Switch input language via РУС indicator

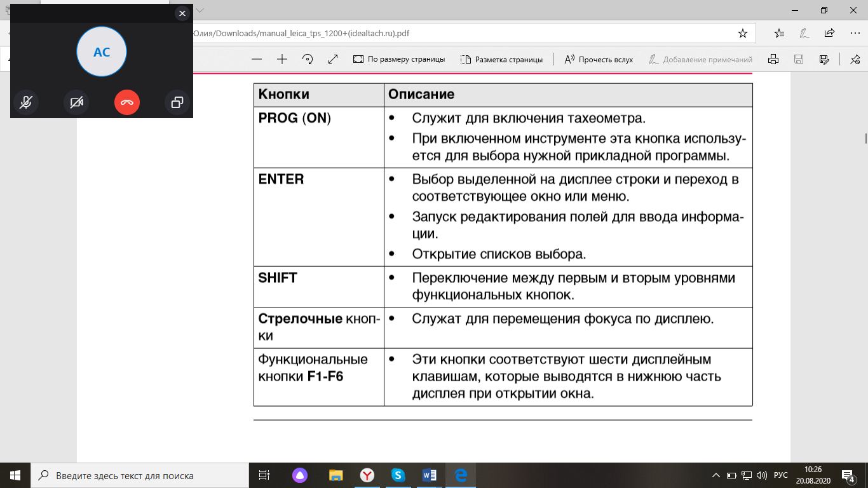click(782, 475)
